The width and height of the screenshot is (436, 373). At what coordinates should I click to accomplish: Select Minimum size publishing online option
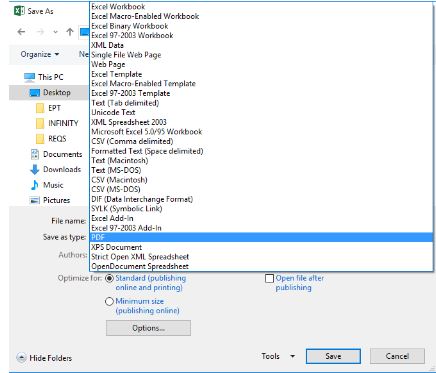tap(109, 302)
